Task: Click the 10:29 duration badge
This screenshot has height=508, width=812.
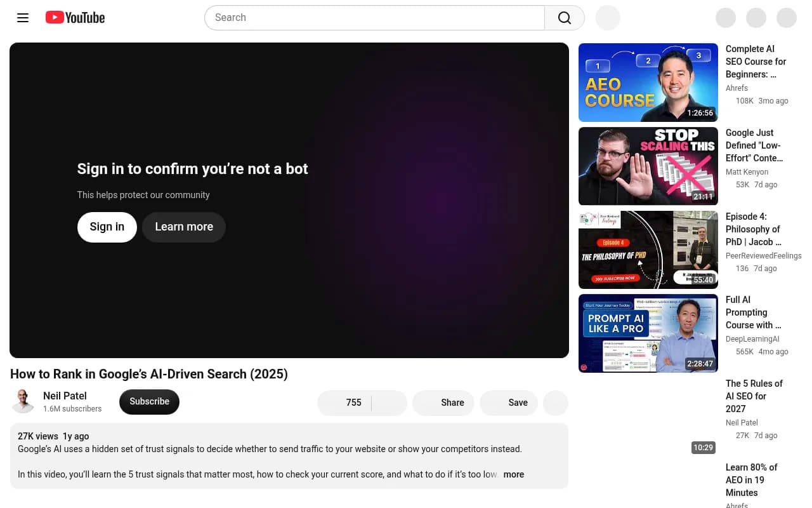Action: (x=703, y=448)
